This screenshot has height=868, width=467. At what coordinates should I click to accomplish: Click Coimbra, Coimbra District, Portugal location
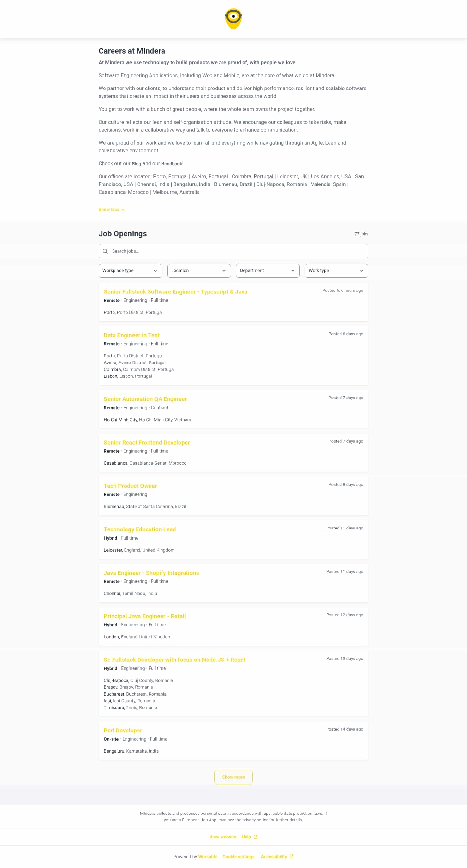(139, 370)
